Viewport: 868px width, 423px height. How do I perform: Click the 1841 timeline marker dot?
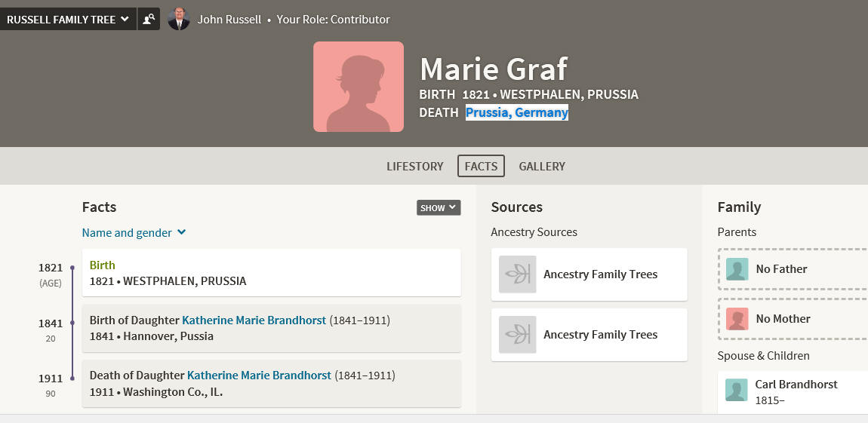coord(72,323)
